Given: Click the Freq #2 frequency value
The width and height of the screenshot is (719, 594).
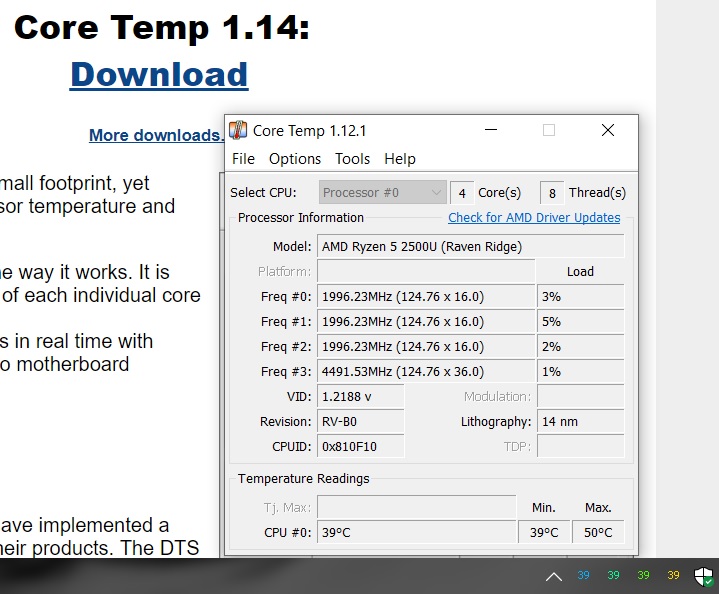Looking at the screenshot, I should pyautogui.click(x=426, y=346).
